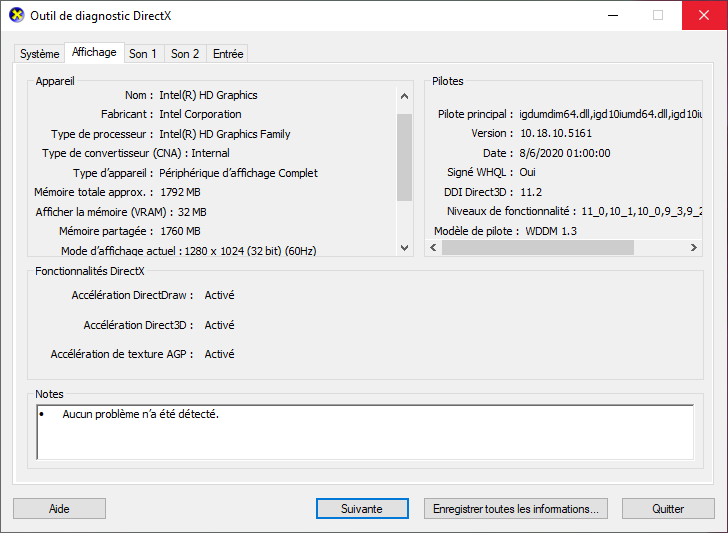Click the 1280 x 1024 display mode value
This screenshot has width=728, height=533.
click(x=251, y=251)
